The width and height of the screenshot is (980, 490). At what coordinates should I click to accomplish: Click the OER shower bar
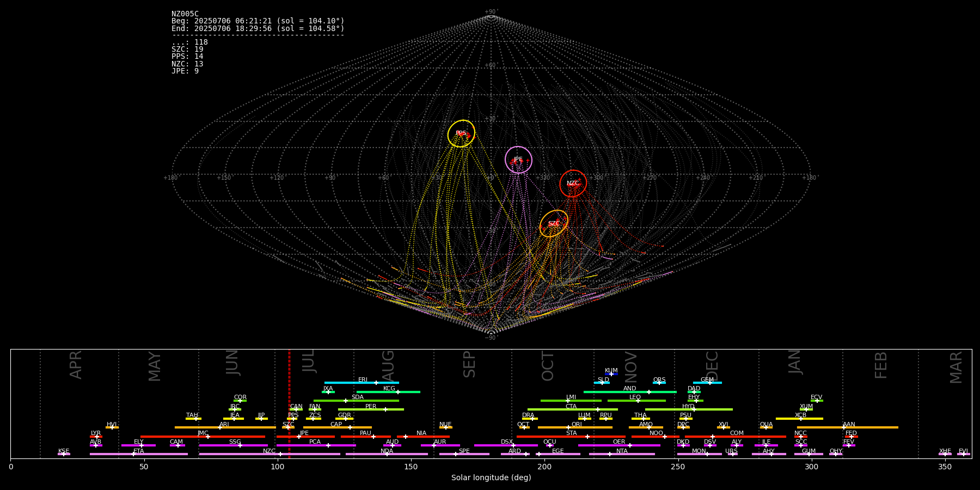[619, 445]
